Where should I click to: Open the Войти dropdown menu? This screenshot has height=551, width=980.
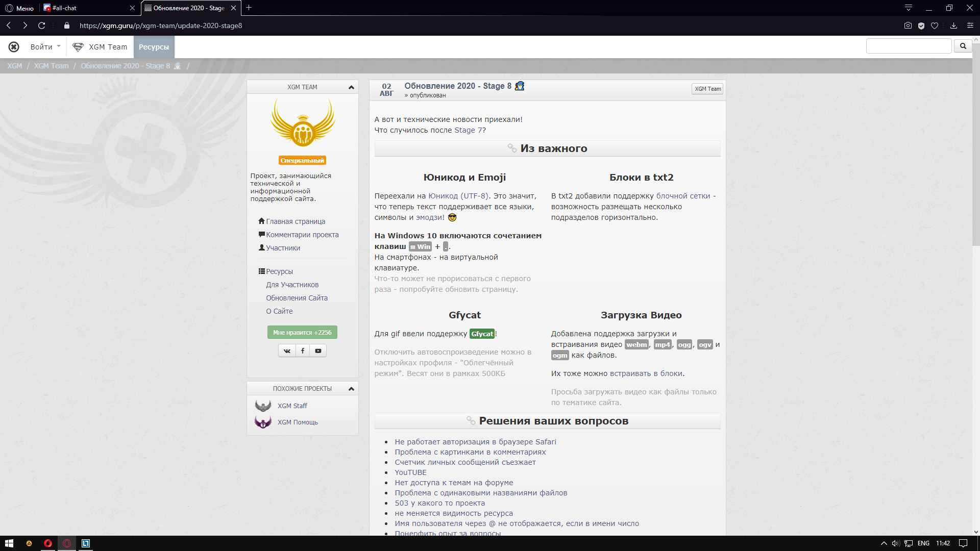pyautogui.click(x=45, y=47)
